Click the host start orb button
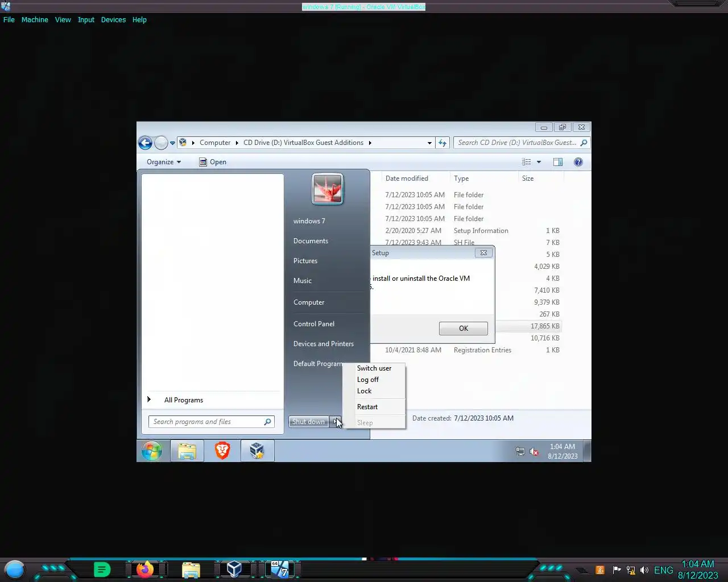Screen dimensions: 728x582 pyautogui.click(x=15, y=569)
